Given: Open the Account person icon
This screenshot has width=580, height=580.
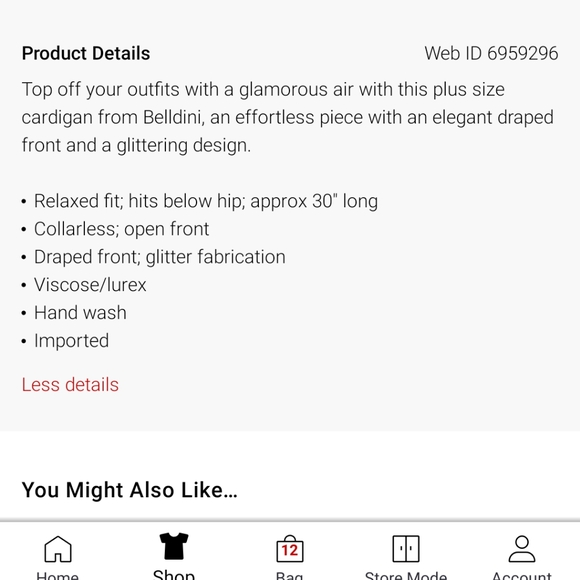Looking at the screenshot, I should point(522,549).
